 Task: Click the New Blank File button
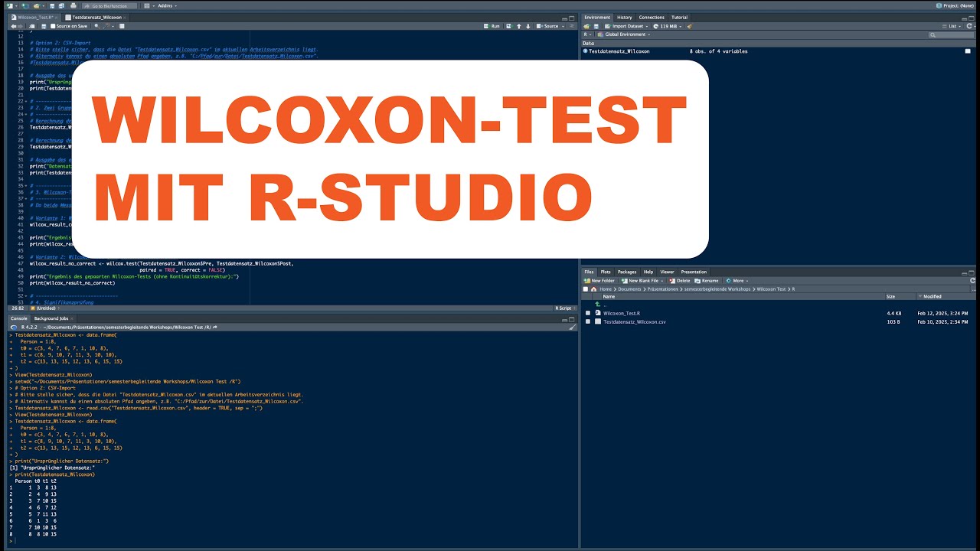point(642,281)
